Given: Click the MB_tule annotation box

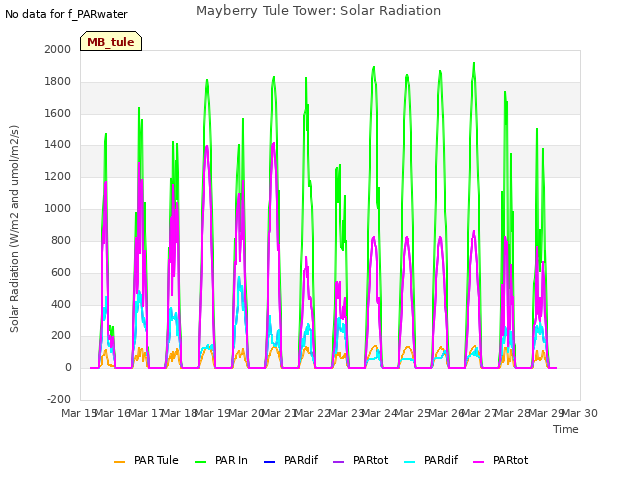Looking at the screenshot, I should (111, 41).
